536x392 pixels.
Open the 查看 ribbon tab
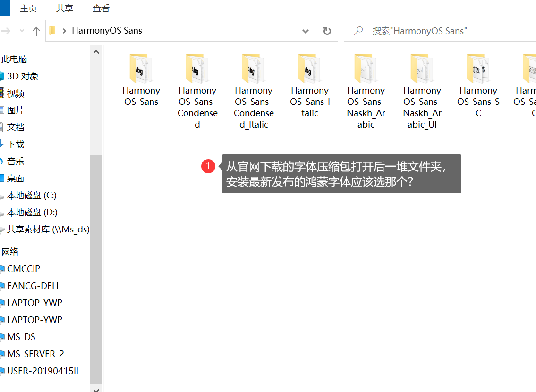pos(101,8)
